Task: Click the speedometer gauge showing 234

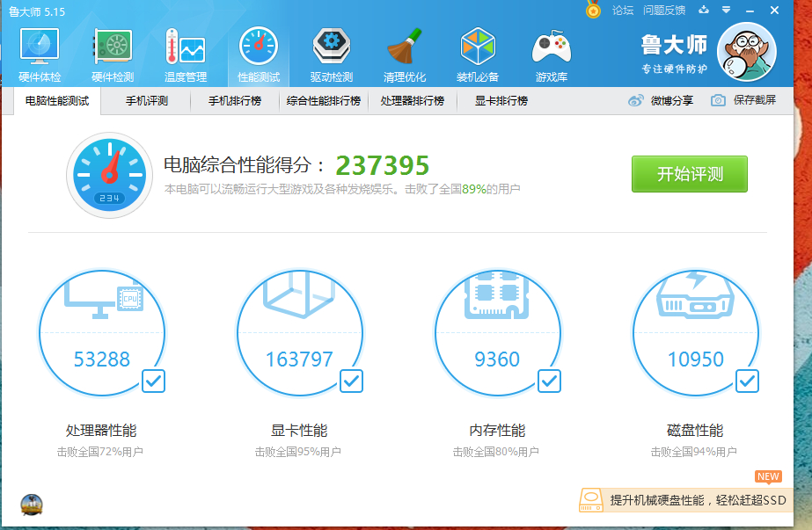Action: [x=109, y=175]
